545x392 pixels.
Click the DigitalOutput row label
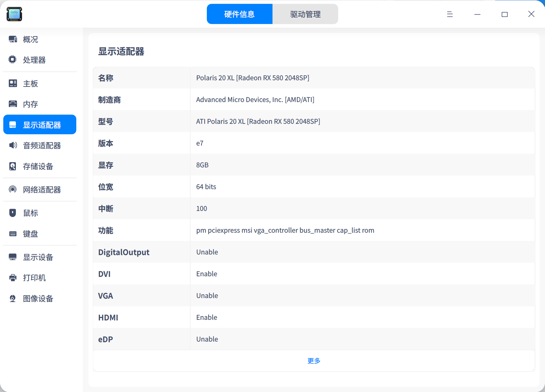coord(124,252)
